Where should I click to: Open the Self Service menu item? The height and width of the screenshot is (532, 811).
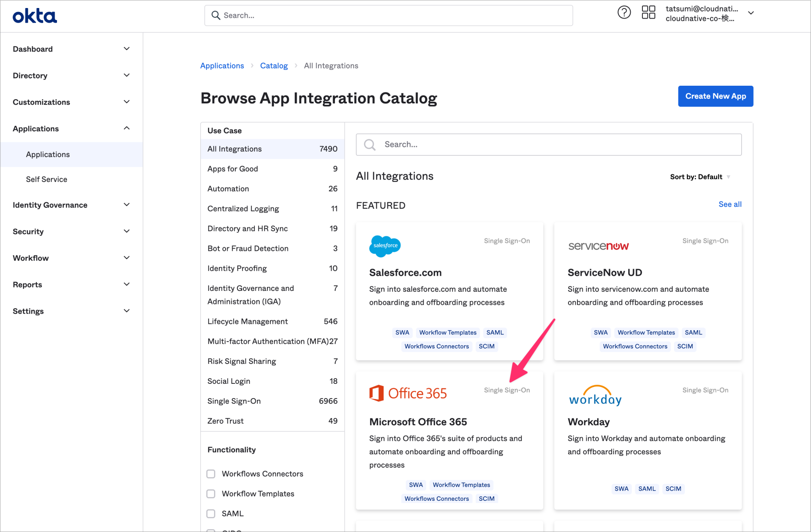point(46,179)
